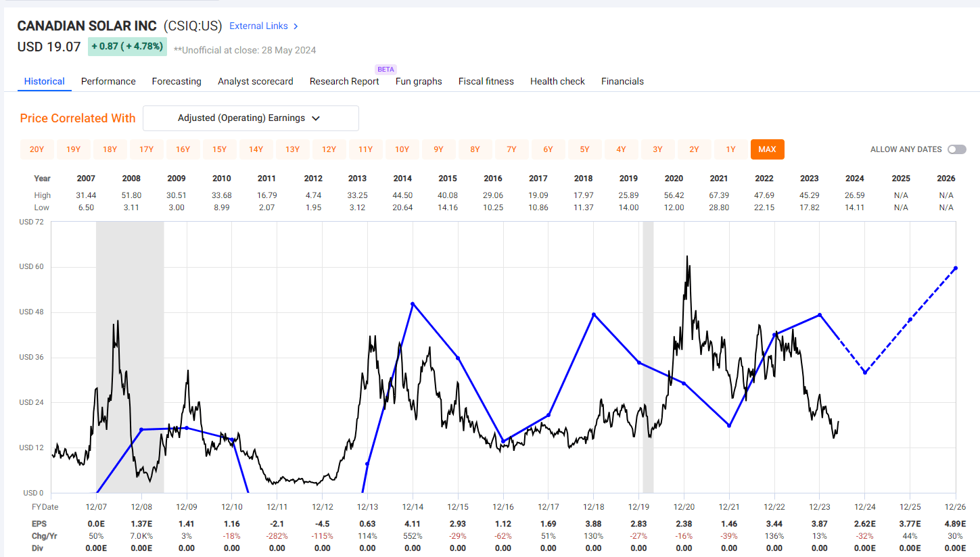Switch to the Forecasting tab
Screen dimensions: 980x557
[x=177, y=81]
